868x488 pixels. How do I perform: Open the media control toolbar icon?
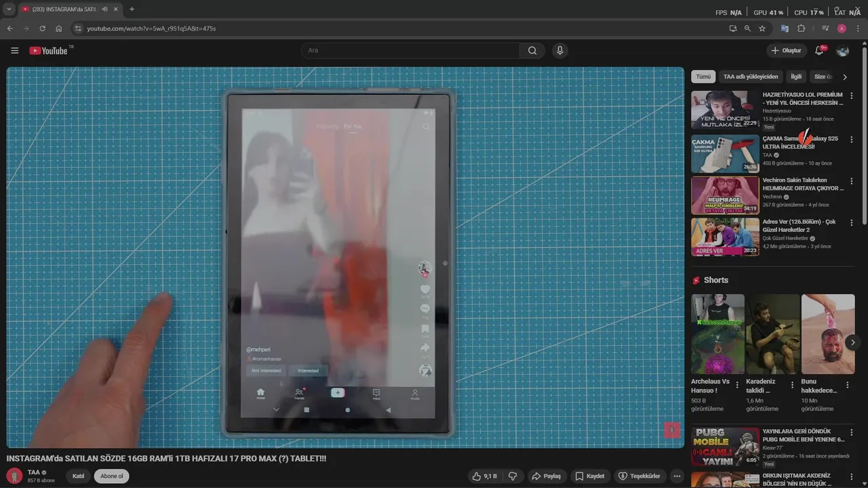click(825, 28)
